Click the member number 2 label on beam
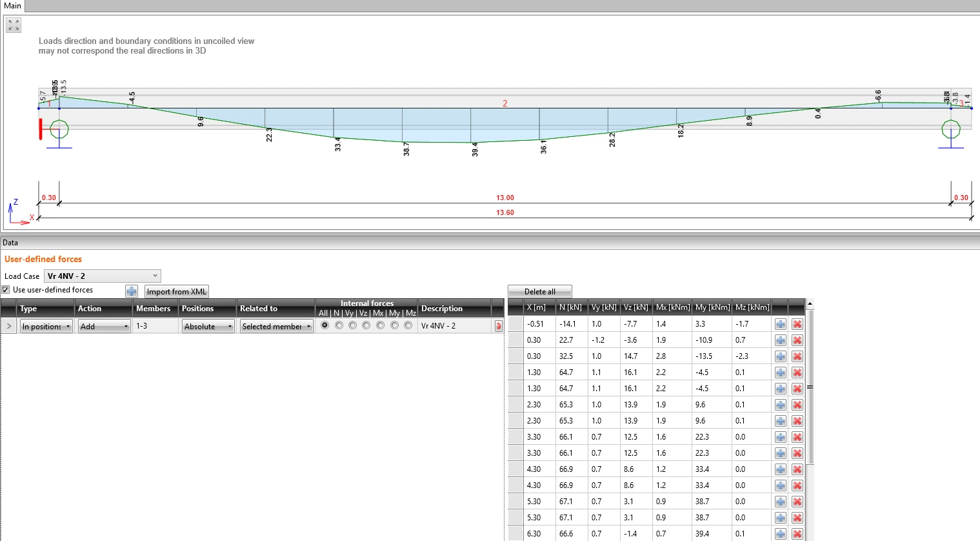The height and width of the screenshot is (541, 980). coord(505,103)
